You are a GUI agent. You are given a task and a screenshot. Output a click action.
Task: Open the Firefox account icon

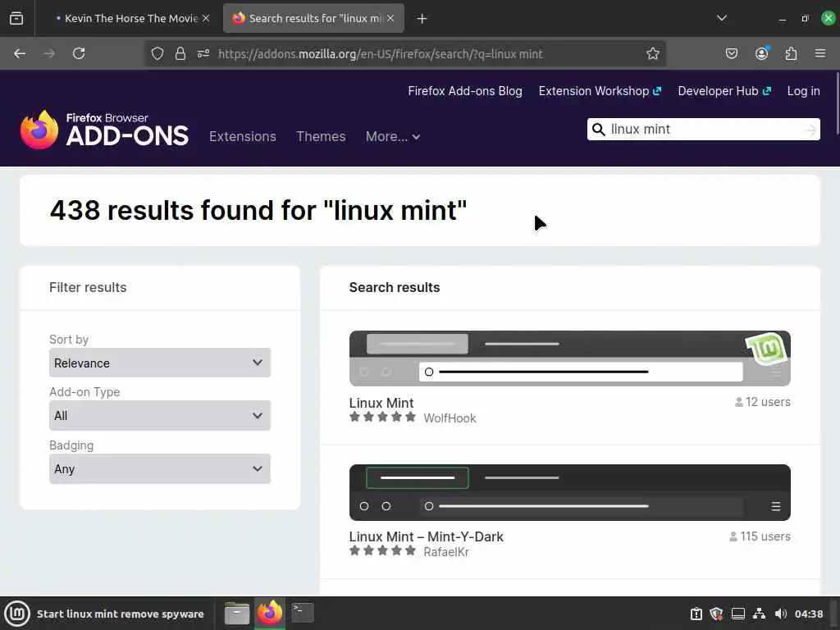761,53
